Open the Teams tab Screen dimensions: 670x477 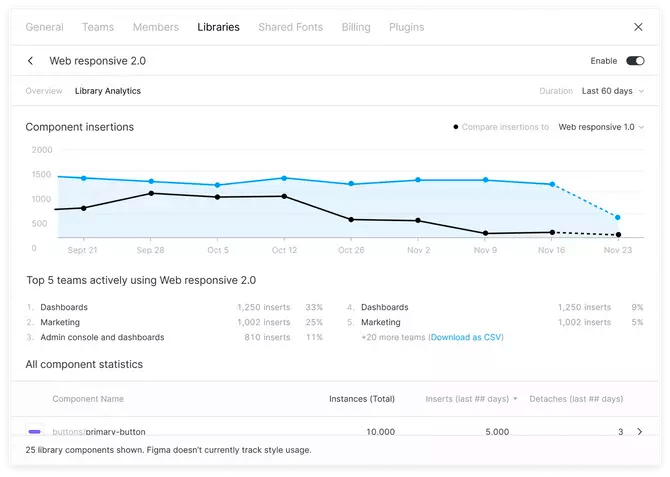[98, 27]
